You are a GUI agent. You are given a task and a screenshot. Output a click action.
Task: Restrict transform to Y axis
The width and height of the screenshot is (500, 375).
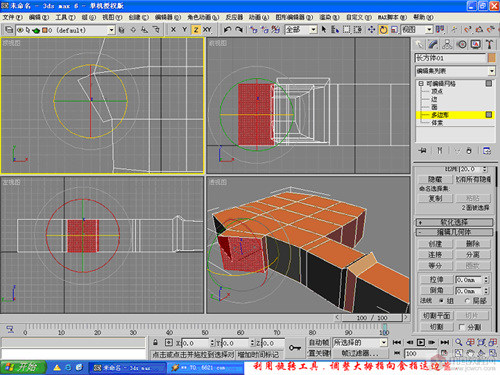pos(184,30)
